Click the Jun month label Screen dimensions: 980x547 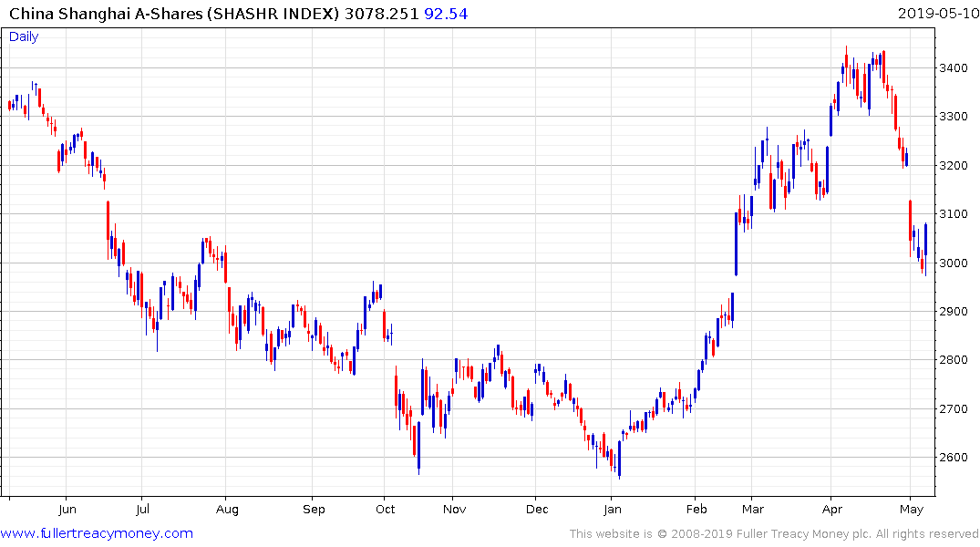coord(67,510)
